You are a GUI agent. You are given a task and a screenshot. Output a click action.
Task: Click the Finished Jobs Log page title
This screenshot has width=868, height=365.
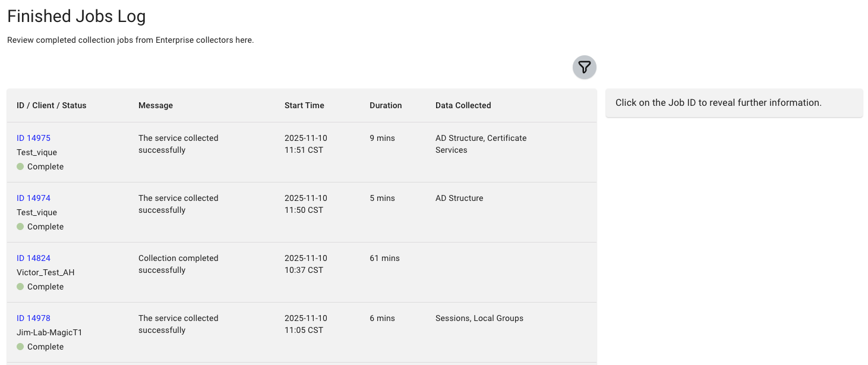coord(76,16)
